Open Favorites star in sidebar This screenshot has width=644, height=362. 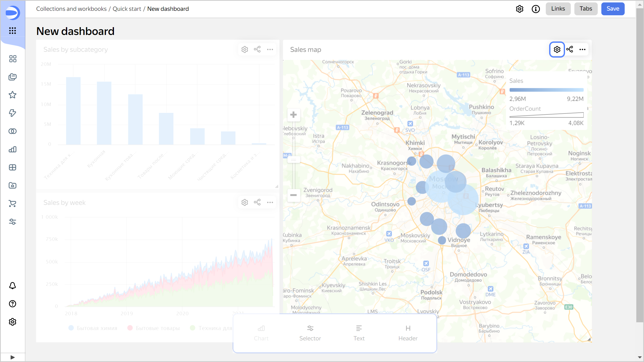click(12, 95)
